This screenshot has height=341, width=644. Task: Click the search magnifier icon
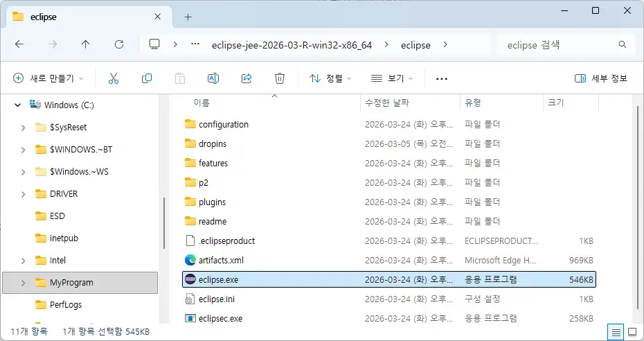click(623, 44)
